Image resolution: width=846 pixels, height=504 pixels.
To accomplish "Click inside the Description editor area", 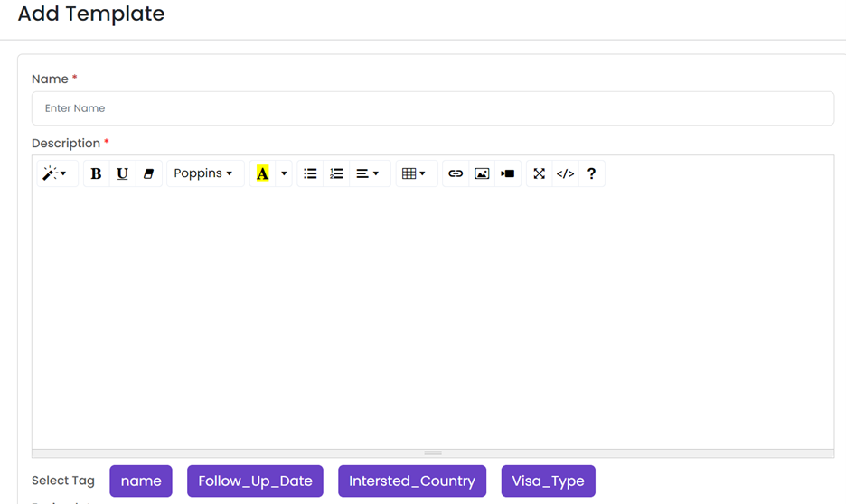I will point(433,319).
